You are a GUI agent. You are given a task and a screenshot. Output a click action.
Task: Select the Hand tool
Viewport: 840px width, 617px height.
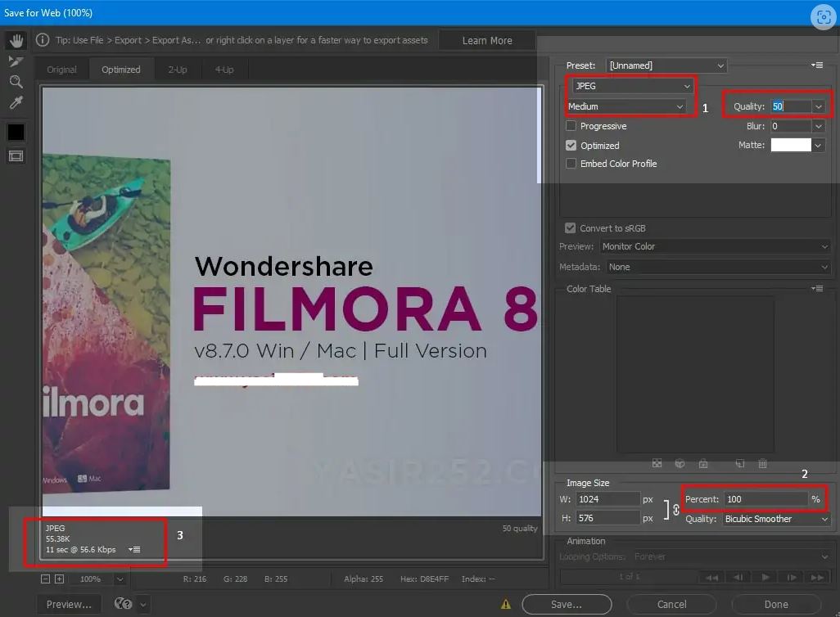(16, 40)
